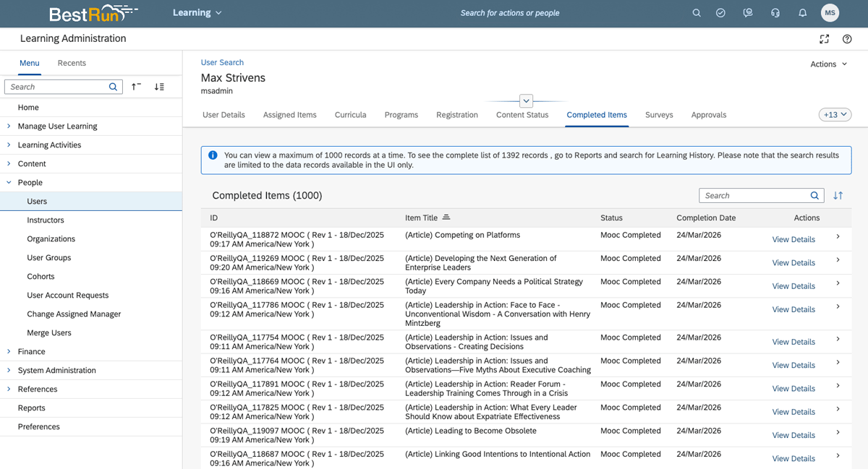Toggle full screen mode icon

824,39
